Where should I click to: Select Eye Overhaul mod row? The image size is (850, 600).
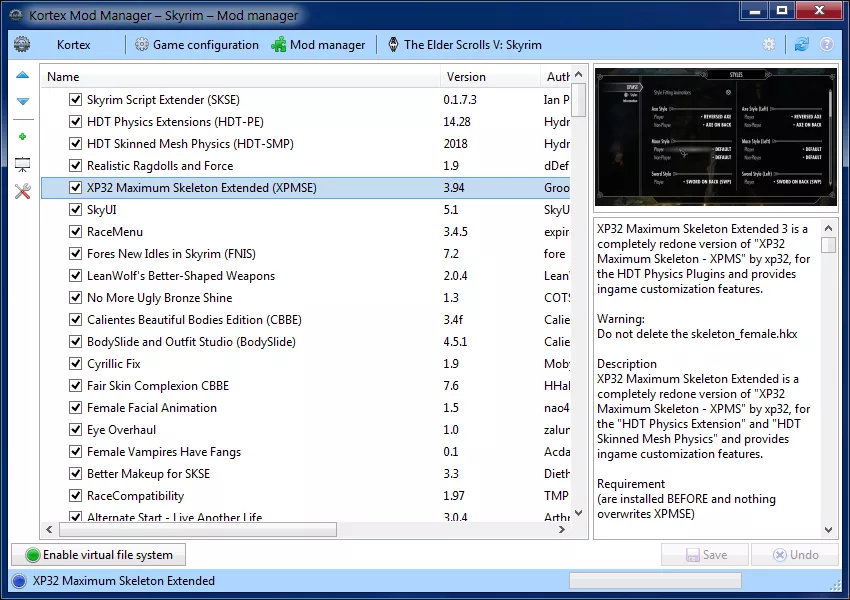tap(306, 430)
